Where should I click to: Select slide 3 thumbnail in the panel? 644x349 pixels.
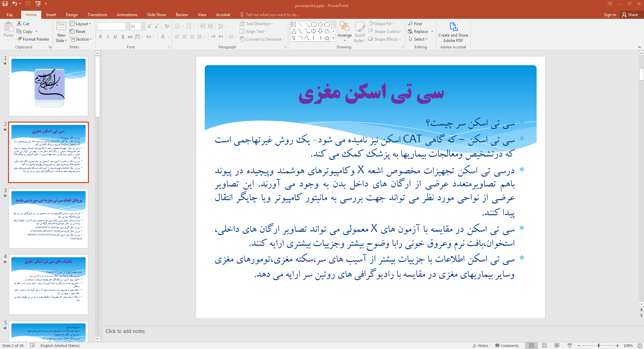(48, 218)
